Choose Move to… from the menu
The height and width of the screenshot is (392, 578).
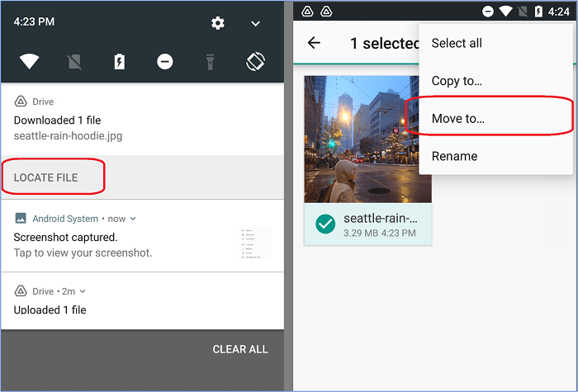click(x=458, y=119)
